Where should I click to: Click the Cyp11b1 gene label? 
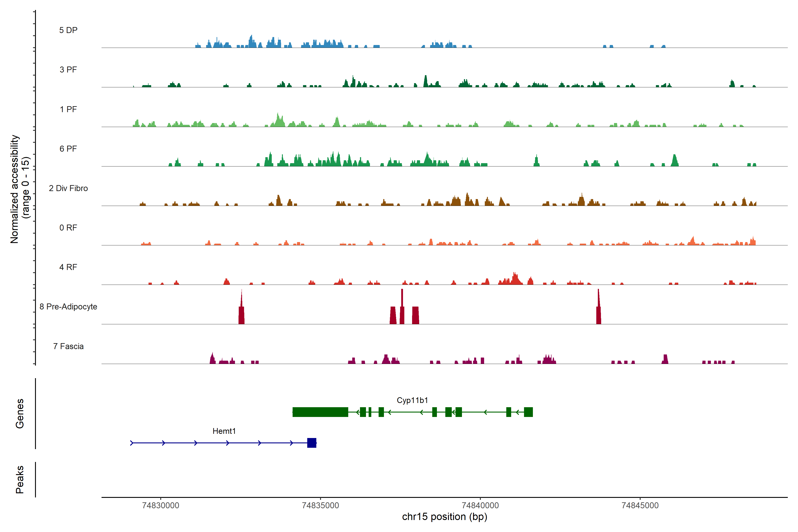(x=412, y=400)
